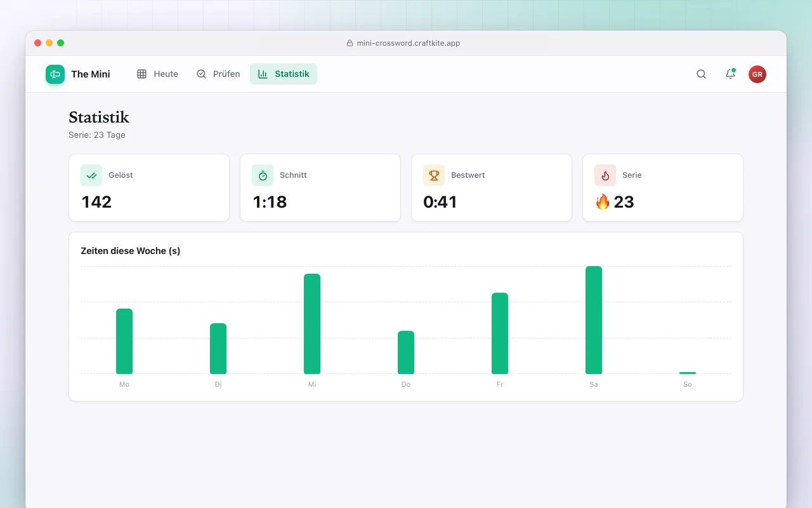
Task: Click The Mini brand name
Action: click(x=91, y=74)
